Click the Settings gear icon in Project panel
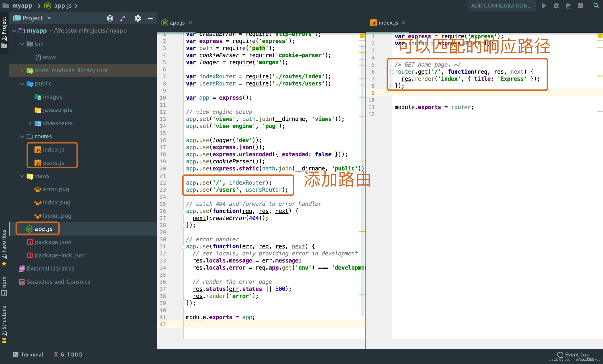This screenshot has height=364, width=603. pos(137,18)
